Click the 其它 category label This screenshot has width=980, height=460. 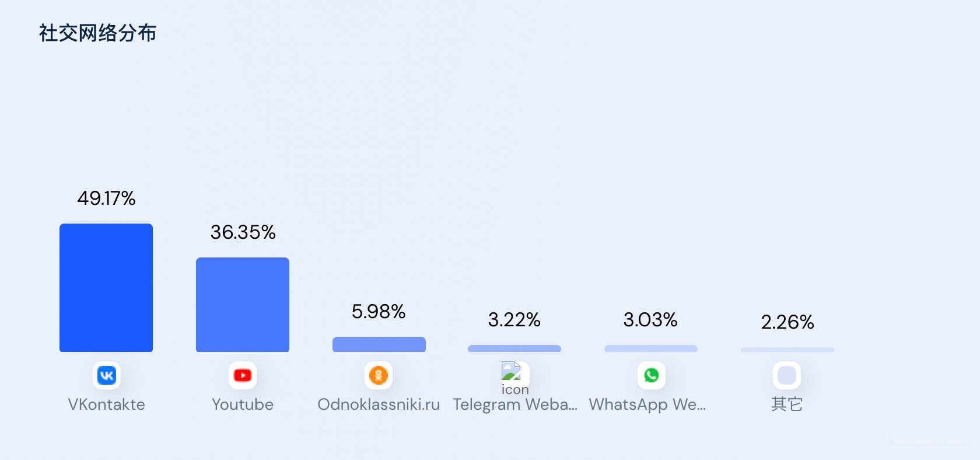(787, 404)
